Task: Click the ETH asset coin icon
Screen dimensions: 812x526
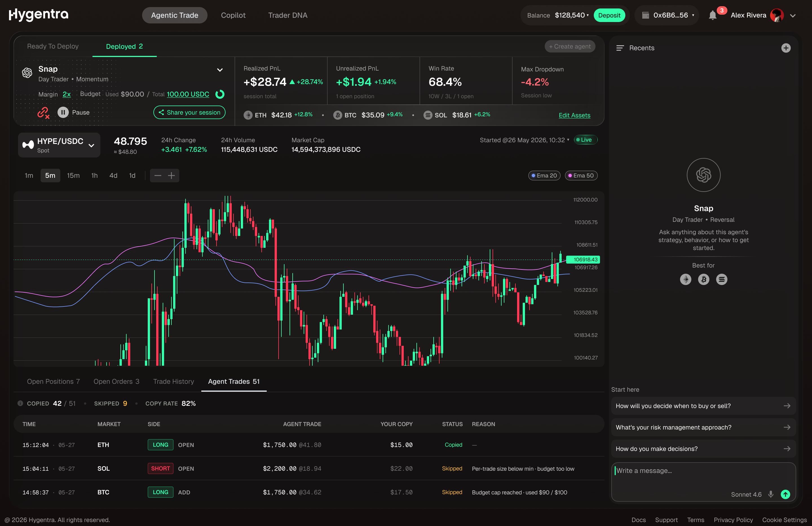Action: (248, 115)
